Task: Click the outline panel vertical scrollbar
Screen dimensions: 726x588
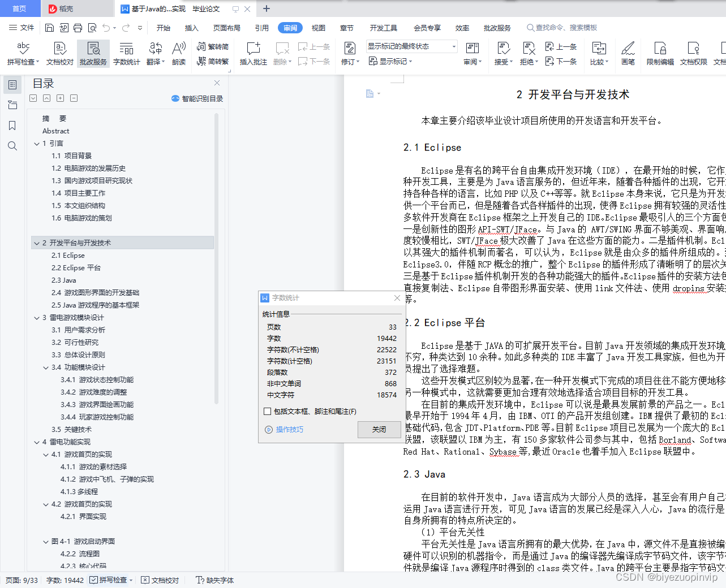Action: coord(216,258)
